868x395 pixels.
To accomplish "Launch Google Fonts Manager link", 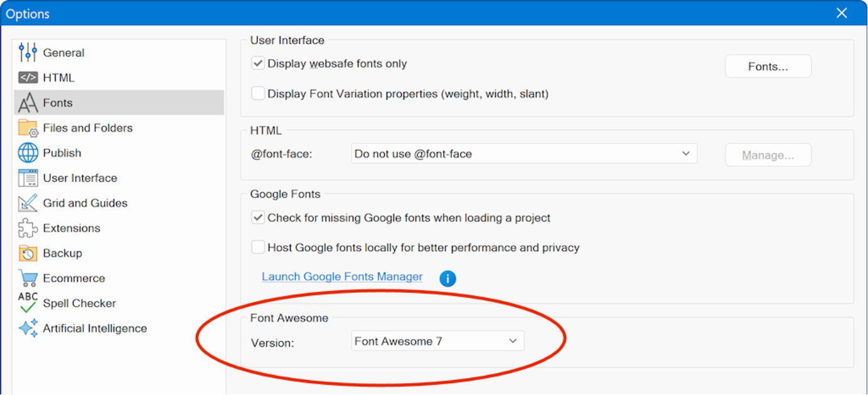I will point(342,276).
